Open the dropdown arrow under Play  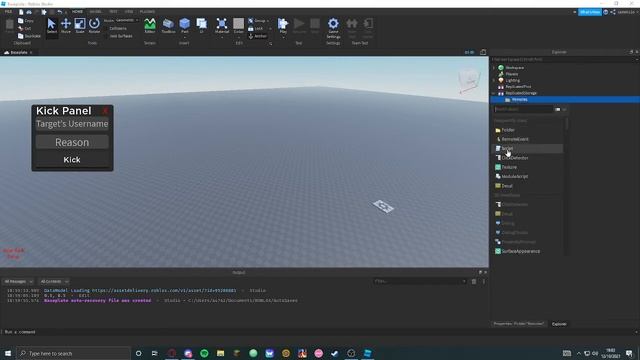283,38
